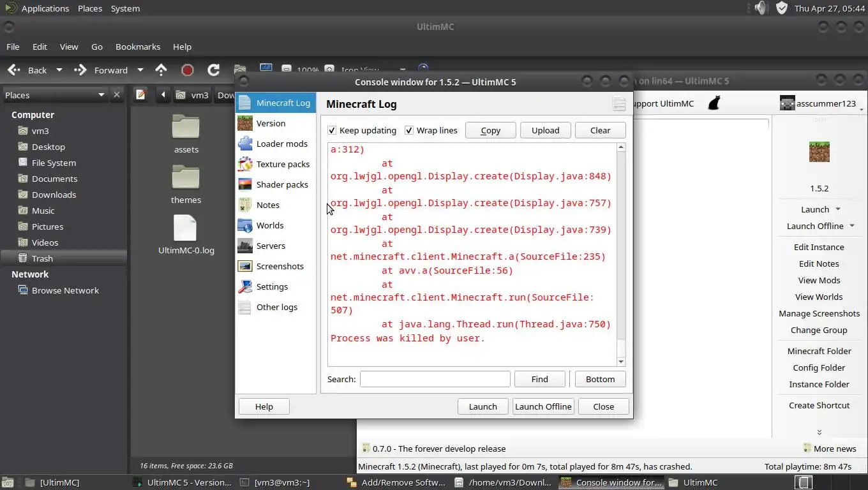This screenshot has height=490, width=868.
Task: Click the log vertical scrollbar up arrow
Action: pos(622,147)
